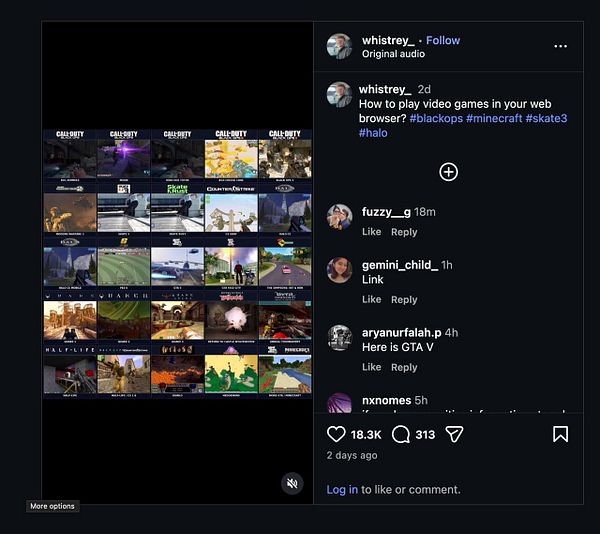
Task: Open the #minecraft hashtag
Action: point(494,118)
